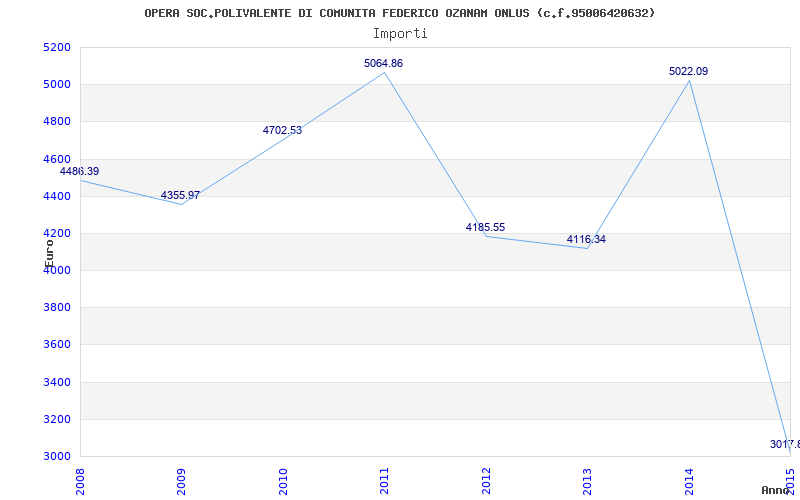This screenshot has height=500, width=800.
Task: Click the y-axis value 4200
Action: [x=56, y=234]
